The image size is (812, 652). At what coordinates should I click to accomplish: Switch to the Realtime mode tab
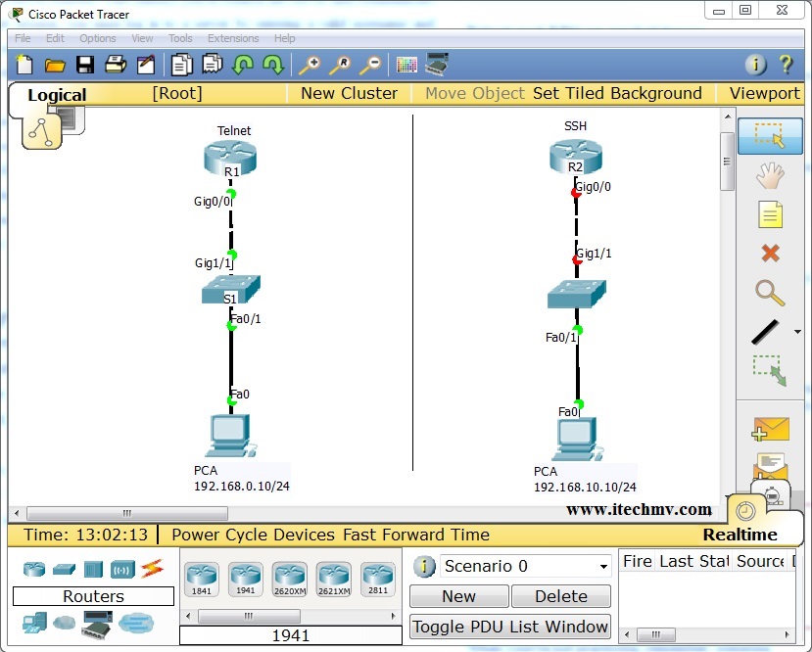coord(740,535)
